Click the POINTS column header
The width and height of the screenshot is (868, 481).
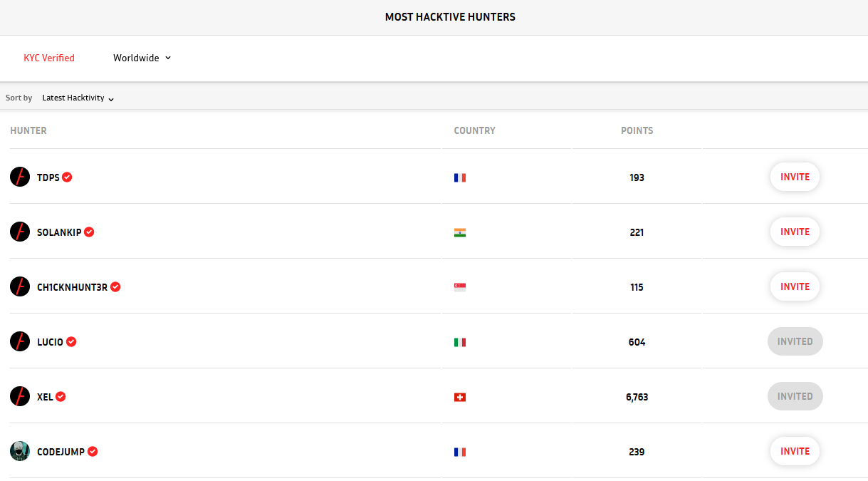point(637,130)
